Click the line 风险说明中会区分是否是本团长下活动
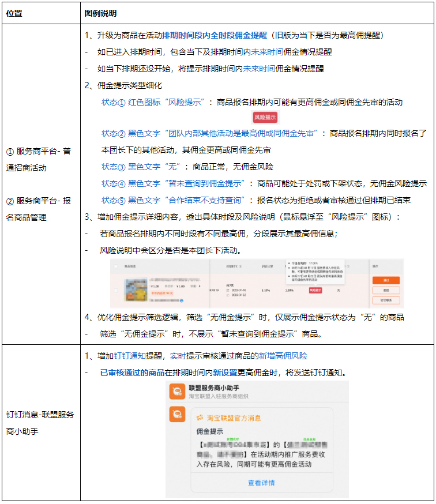Screen dimensions: 436x504 pyautogui.click(x=171, y=250)
